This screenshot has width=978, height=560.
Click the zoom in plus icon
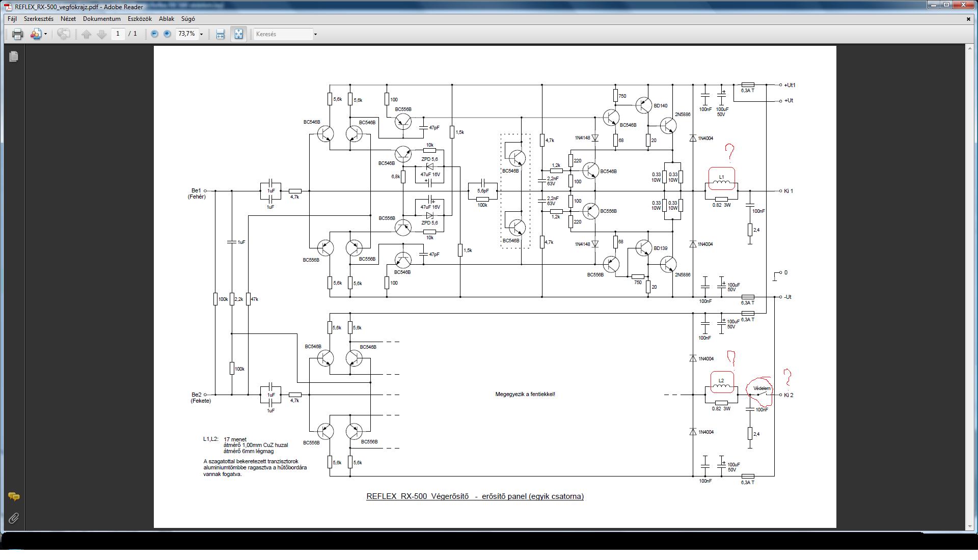pyautogui.click(x=167, y=34)
